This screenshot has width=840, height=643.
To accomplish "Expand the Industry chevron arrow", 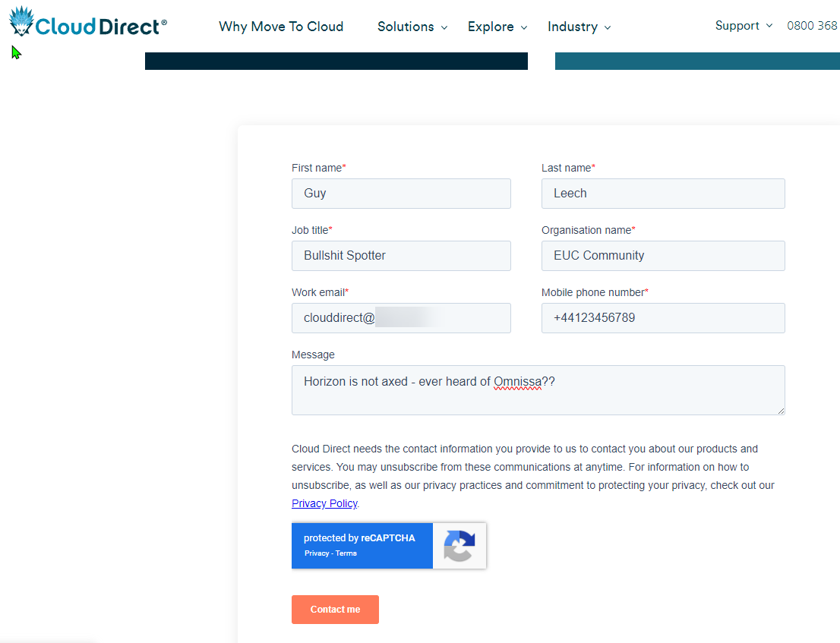I will coord(608,27).
